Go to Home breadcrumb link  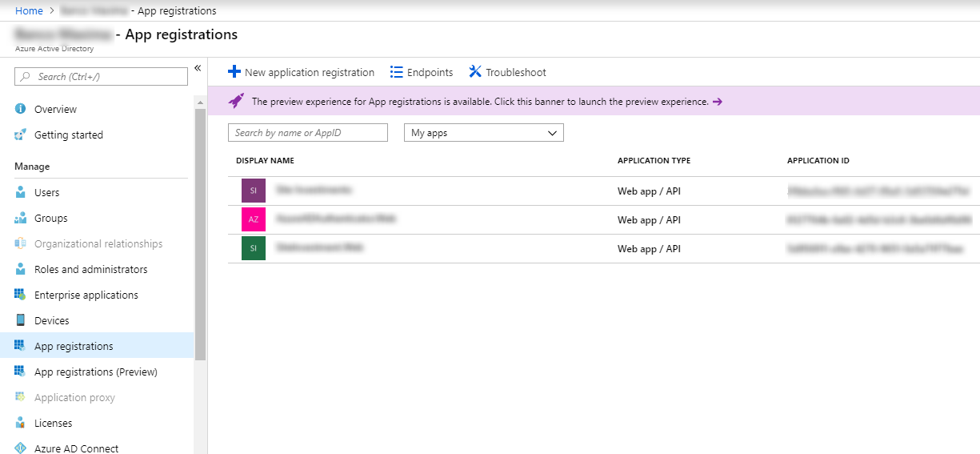click(x=29, y=10)
